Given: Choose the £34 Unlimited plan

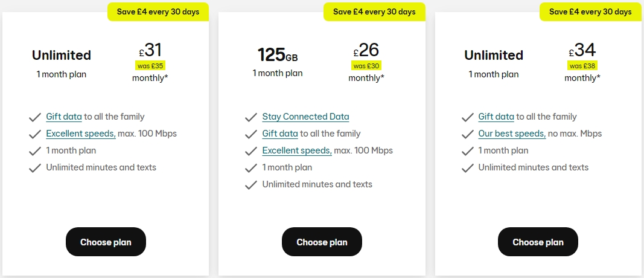Looking at the screenshot, I should point(538,242).
